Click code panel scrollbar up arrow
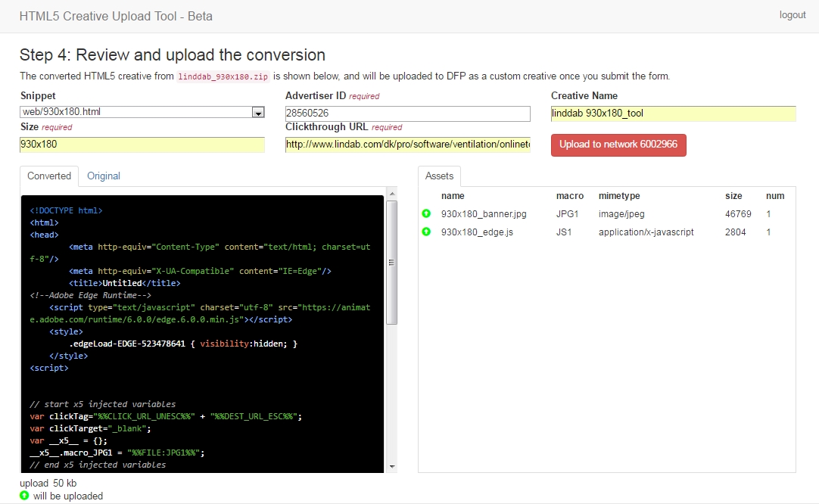Screen dimensions: 819x504 [392, 194]
